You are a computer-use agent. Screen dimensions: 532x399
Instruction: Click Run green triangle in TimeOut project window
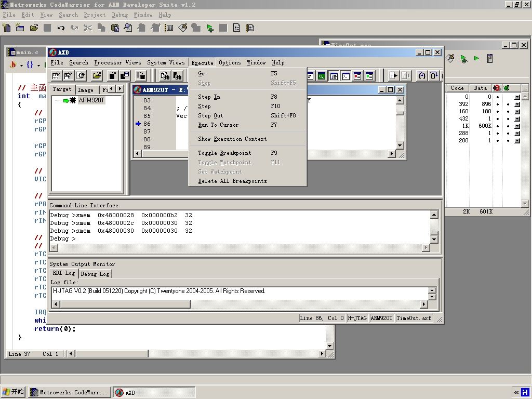(x=477, y=58)
